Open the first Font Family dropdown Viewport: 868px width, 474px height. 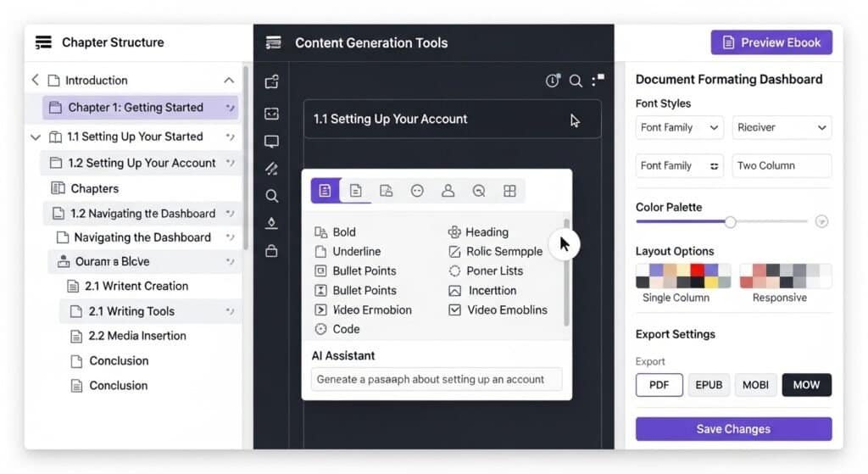coord(679,127)
